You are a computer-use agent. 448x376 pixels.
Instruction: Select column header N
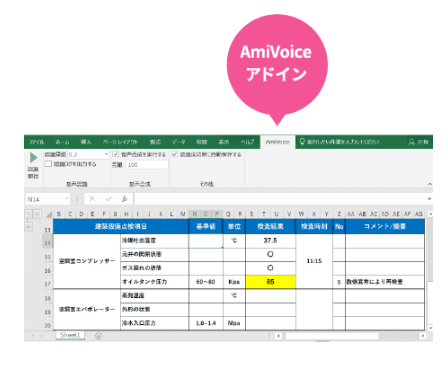pyautogui.click(x=195, y=214)
